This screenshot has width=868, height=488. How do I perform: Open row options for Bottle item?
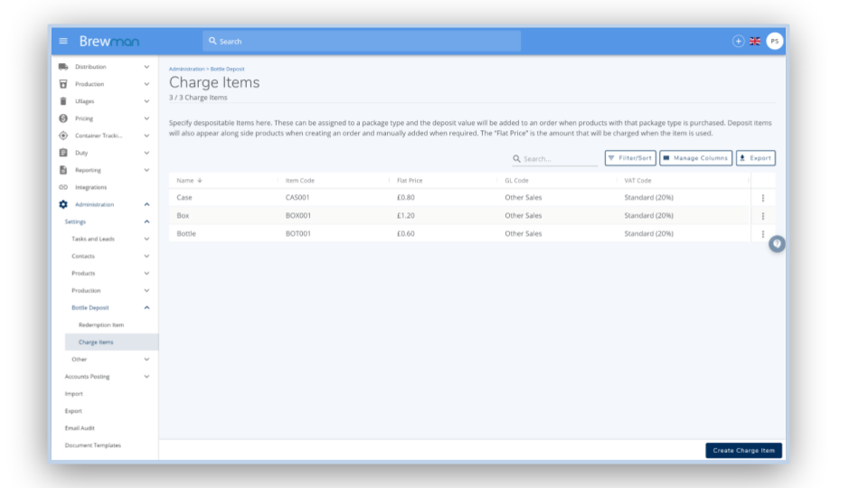(x=763, y=234)
